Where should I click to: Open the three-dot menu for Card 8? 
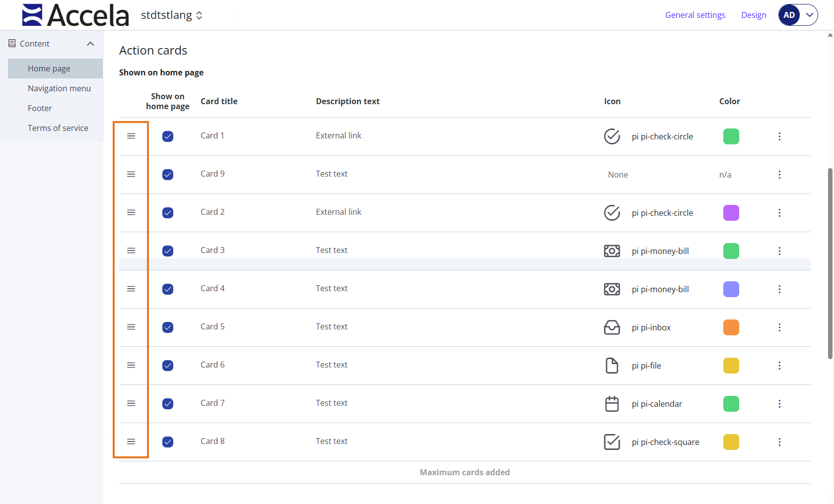[x=779, y=442]
